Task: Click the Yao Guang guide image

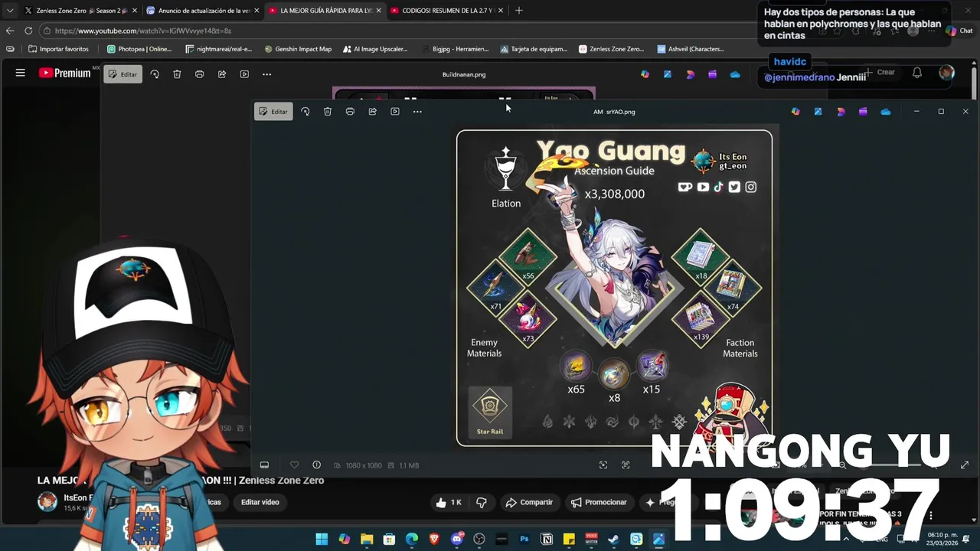Action: pyautogui.click(x=614, y=288)
